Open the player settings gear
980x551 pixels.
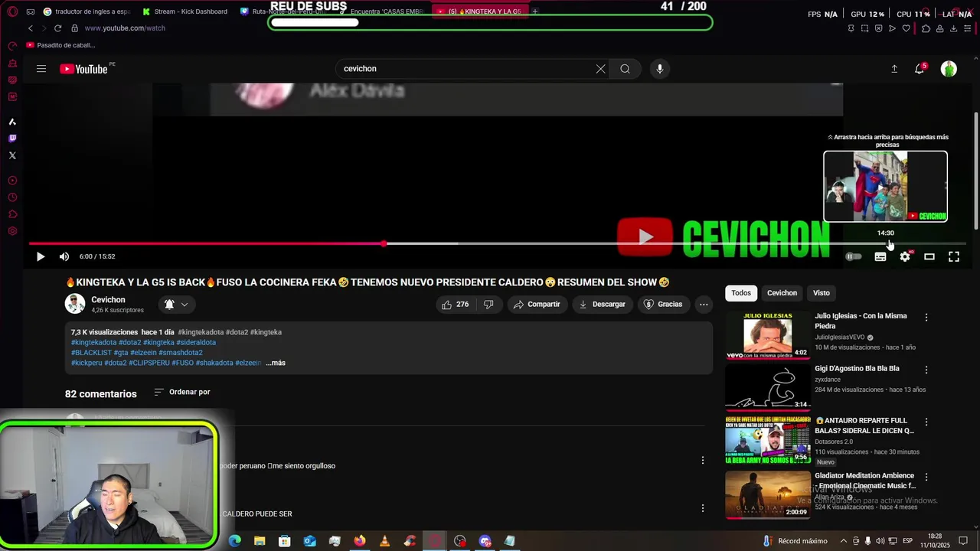click(905, 256)
